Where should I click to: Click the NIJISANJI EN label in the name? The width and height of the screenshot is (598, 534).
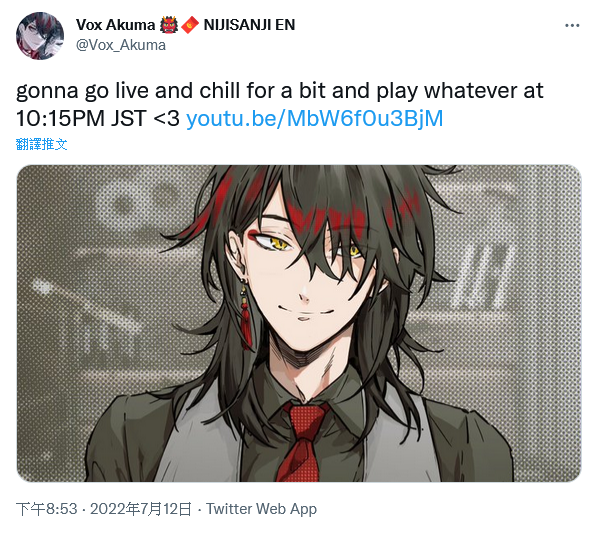tap(249, 25)
